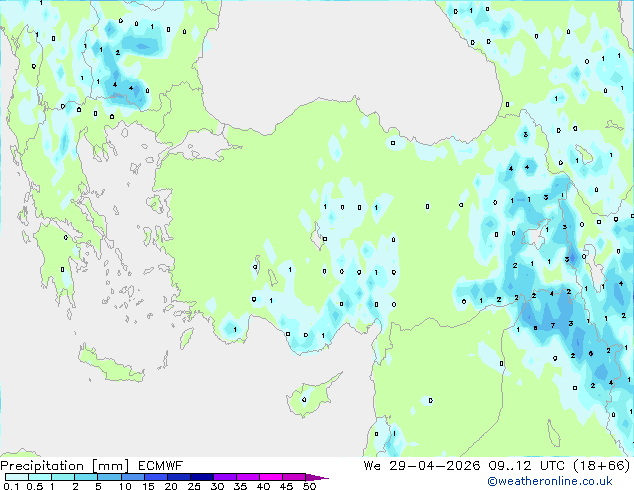Screen dimensions: 634x490
Task: Select the 0.1–0.5 mm legend color box
Action: (17, 477)
